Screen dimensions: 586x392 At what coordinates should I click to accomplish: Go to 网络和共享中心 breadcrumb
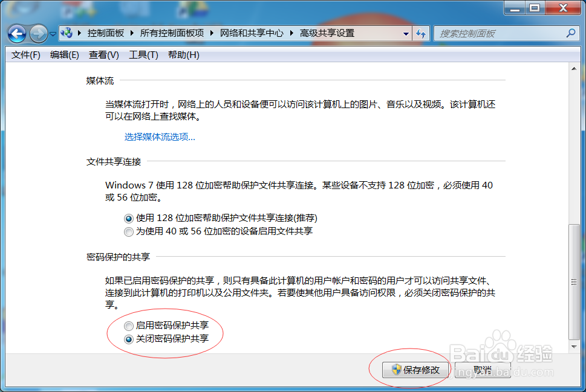point(252,33)
